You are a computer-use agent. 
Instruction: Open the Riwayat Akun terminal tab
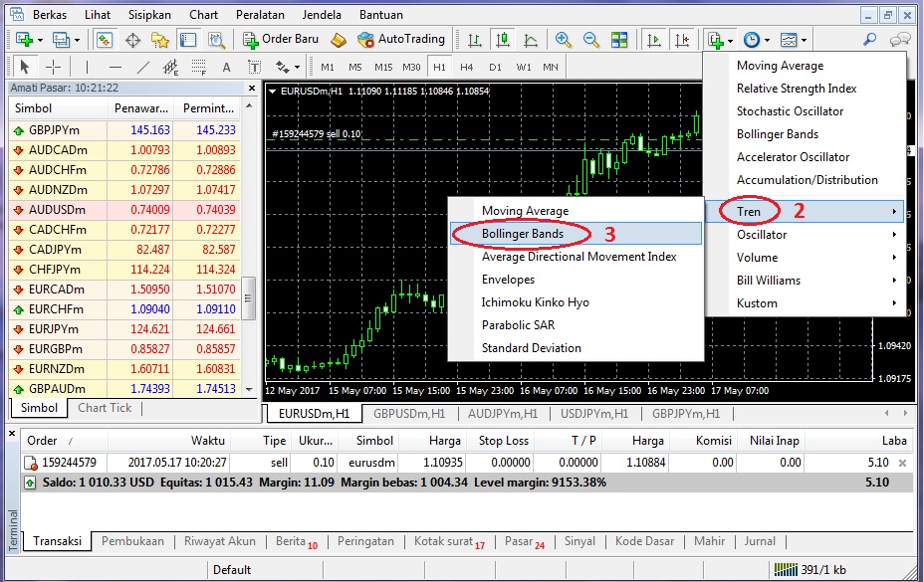[220, 541]
